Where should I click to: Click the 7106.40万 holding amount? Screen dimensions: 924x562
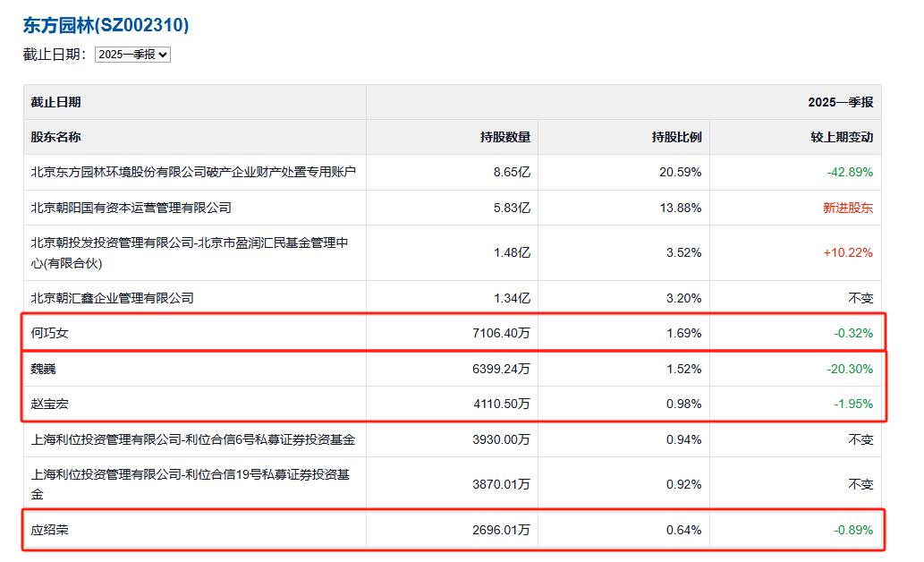(502, 333)
